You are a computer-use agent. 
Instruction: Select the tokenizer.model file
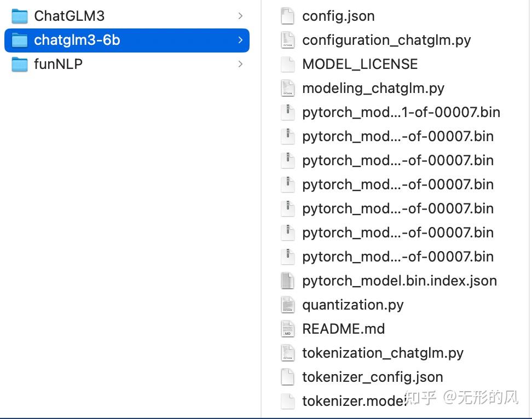354,401
